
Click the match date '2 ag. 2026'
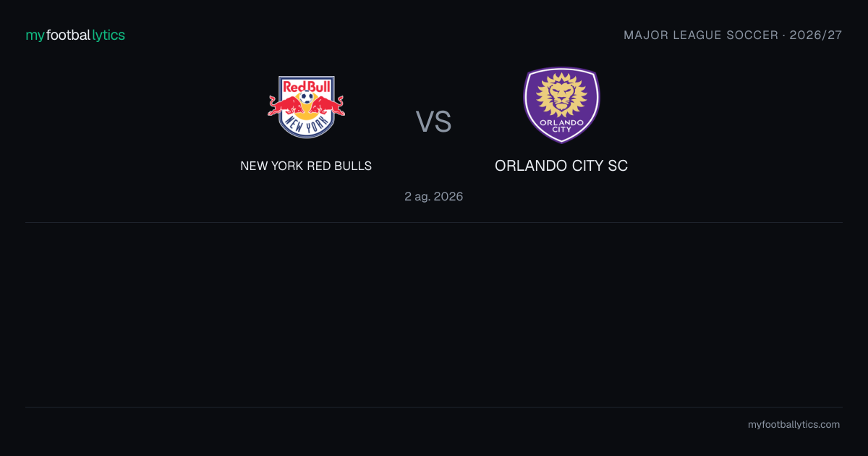tap(434, 196)
